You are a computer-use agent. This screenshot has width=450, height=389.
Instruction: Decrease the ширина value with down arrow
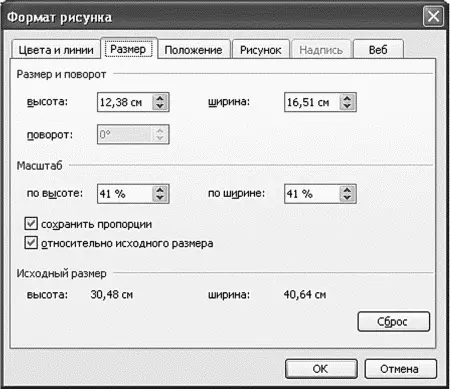point(347,106)
